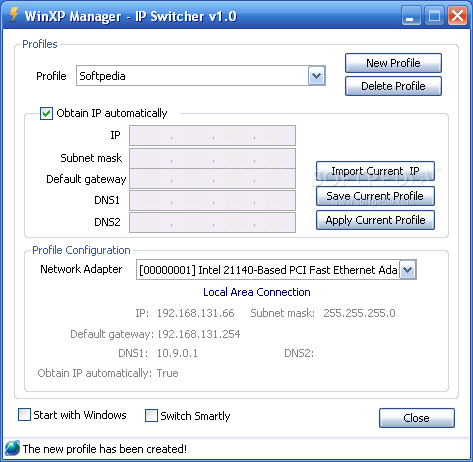Click the DNS1 input field
This screenshot has height=462, width=473.
click(212, 200)
